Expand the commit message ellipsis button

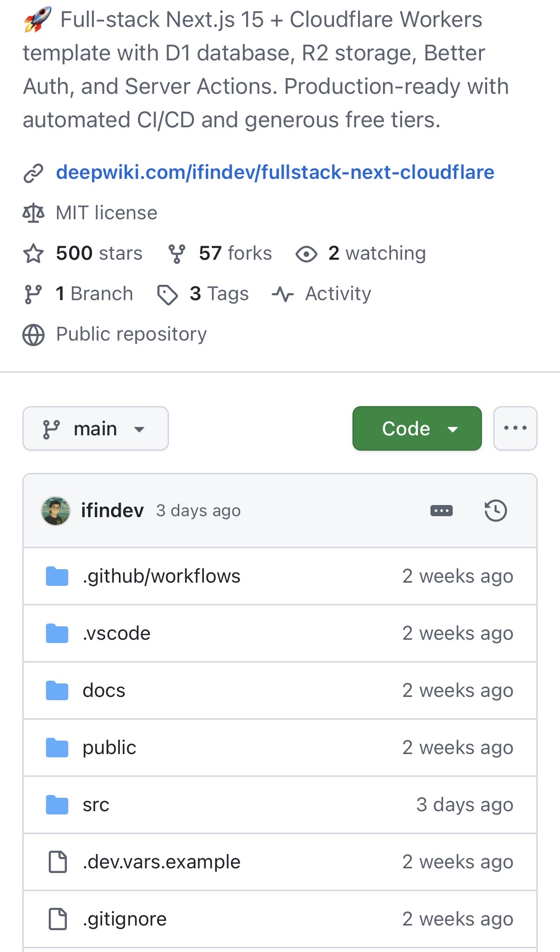click(x=442, y=511)
